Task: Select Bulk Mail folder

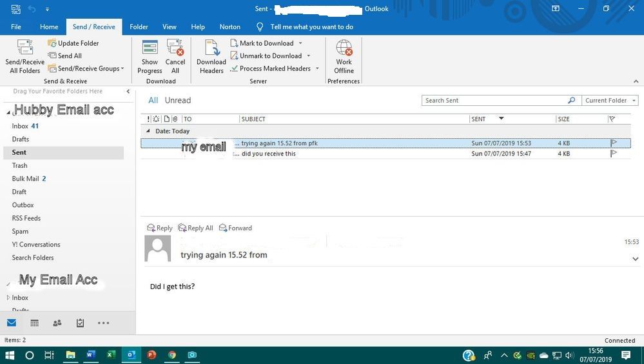Action: click(26, 179)
